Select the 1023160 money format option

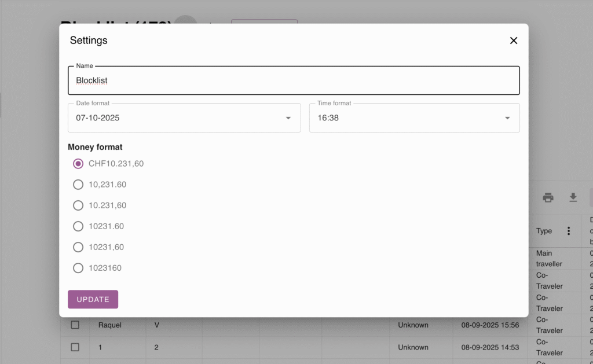(78, 268)
